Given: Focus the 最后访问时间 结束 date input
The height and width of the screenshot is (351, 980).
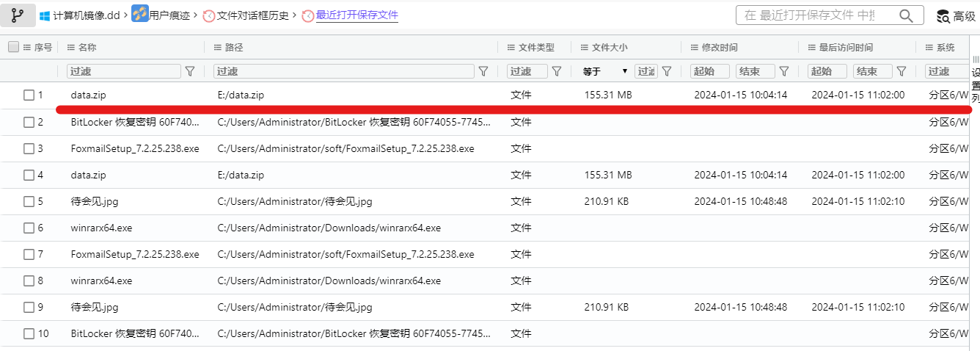Looking at the screenshot, I should [x=873, y=71].
